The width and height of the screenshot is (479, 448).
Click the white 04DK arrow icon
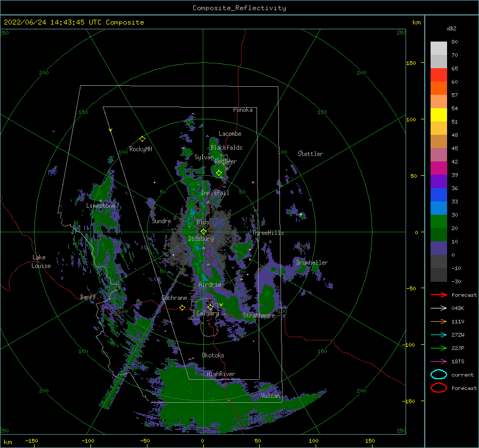tap(439, 308)
